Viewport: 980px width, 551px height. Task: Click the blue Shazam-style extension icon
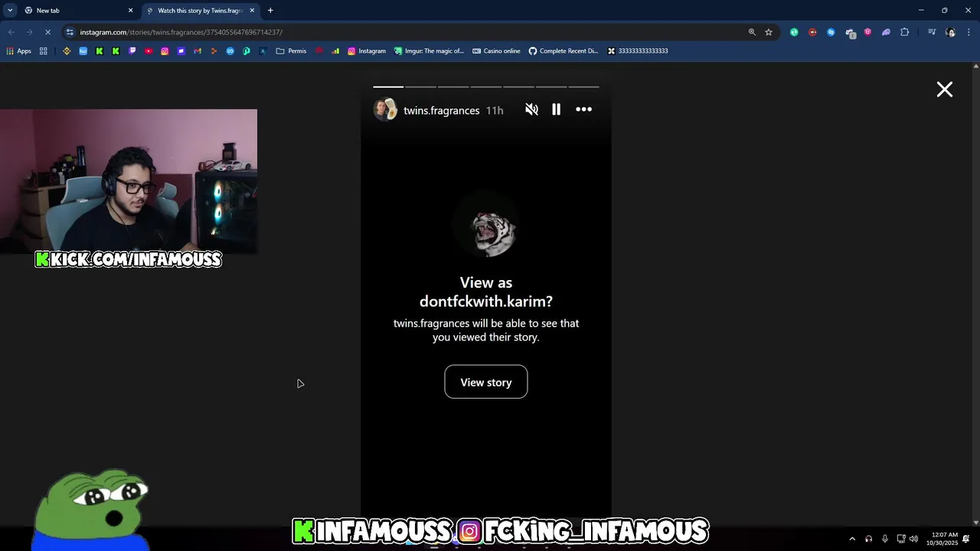click(x=831, y=32)
